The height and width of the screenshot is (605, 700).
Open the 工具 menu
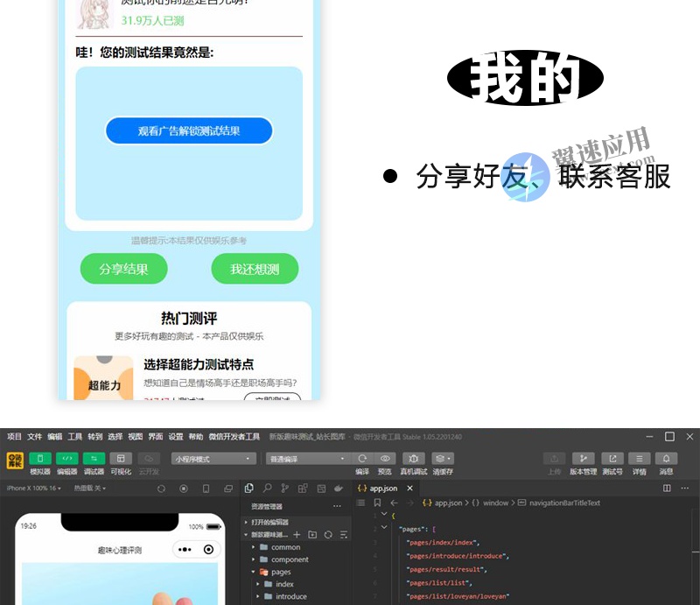(x=75, y=437)
